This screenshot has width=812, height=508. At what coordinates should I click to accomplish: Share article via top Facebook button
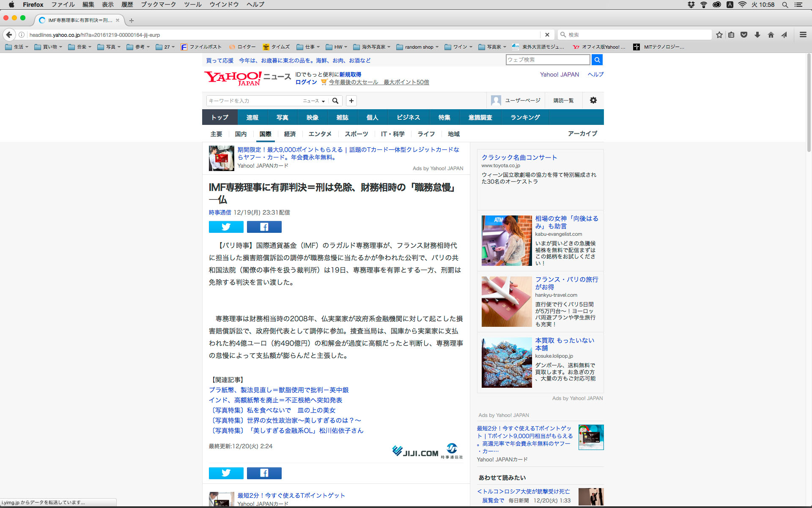[x=264, y=227]
